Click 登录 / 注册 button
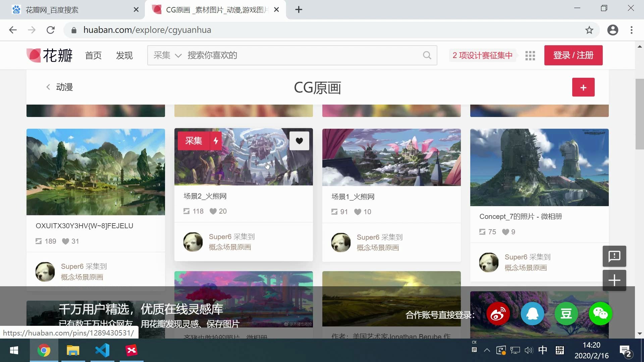 coord(573,55)
